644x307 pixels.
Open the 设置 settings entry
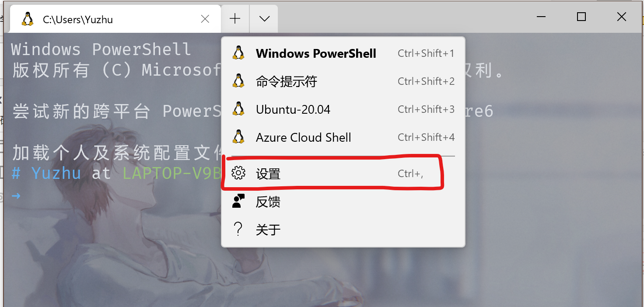coord(268,173)
